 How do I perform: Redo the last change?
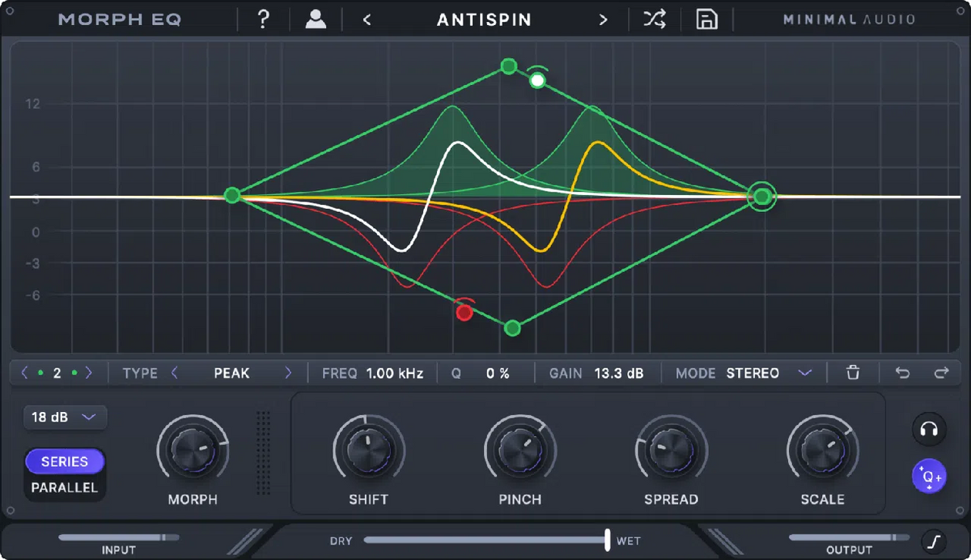coord(941,372)
